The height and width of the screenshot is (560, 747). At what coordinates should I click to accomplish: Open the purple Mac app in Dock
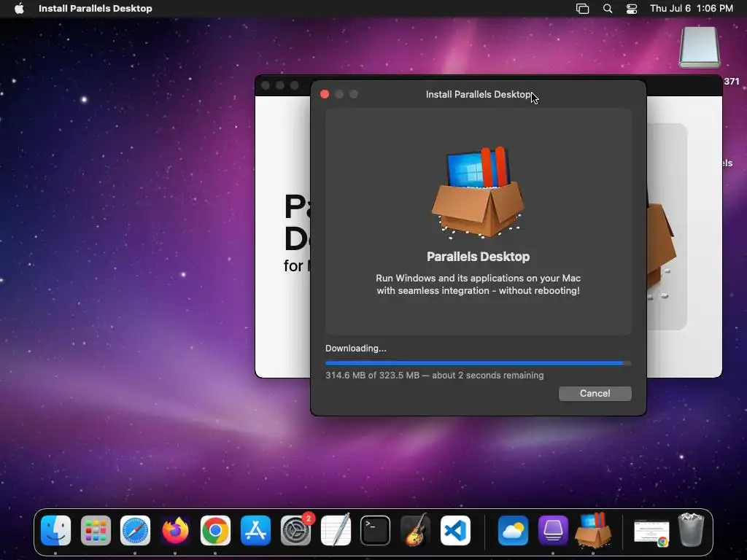point(553,530)
